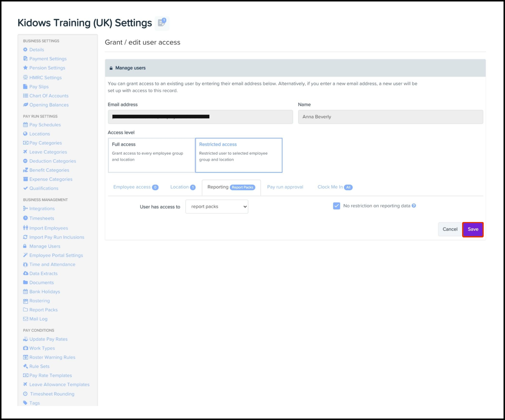Untick No restriction on reporting data

click(337, 206)
